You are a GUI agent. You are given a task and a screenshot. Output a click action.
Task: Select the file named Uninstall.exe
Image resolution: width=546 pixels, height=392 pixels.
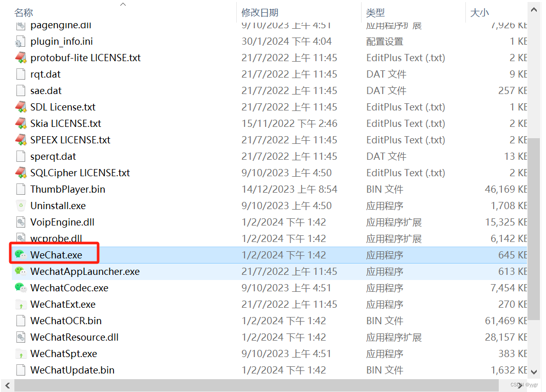pyautogui.click(x=58, y=206)
